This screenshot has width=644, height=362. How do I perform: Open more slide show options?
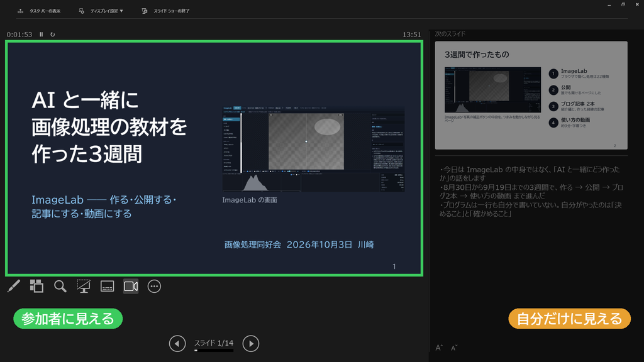pyautogui.click(x=154, y=286)
